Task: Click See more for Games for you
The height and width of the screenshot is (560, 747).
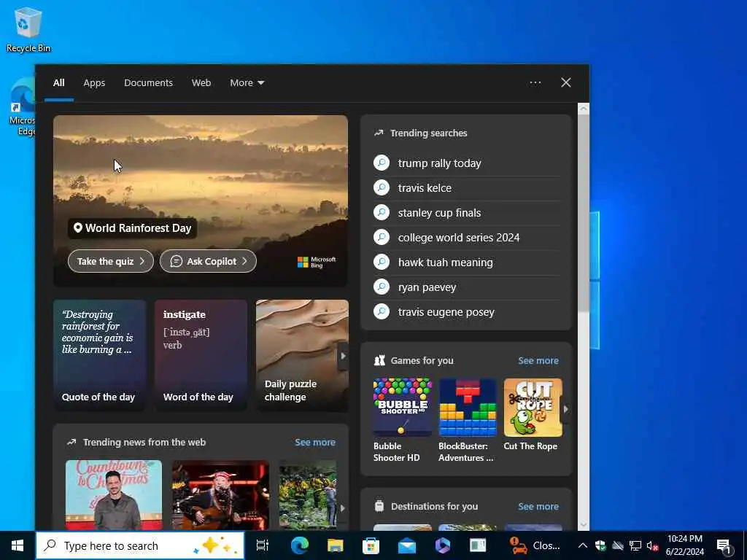Action: click(x=538, y=360)
